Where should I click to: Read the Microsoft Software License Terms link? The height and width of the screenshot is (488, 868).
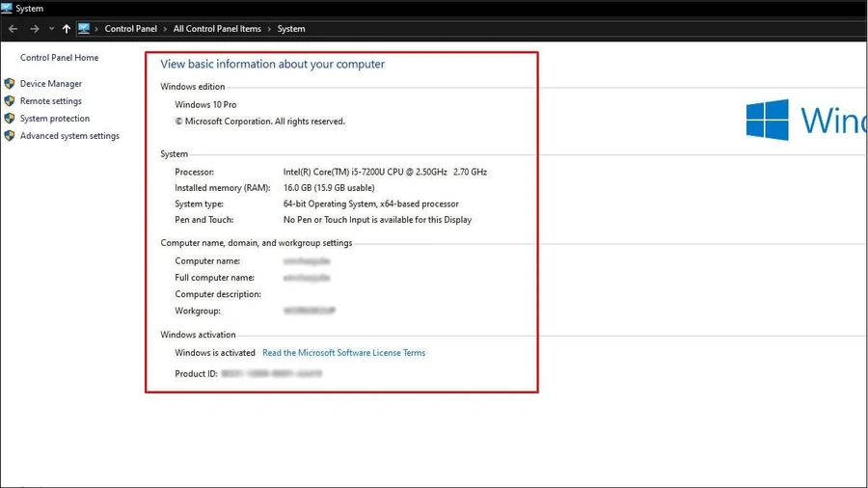point(343,352)
